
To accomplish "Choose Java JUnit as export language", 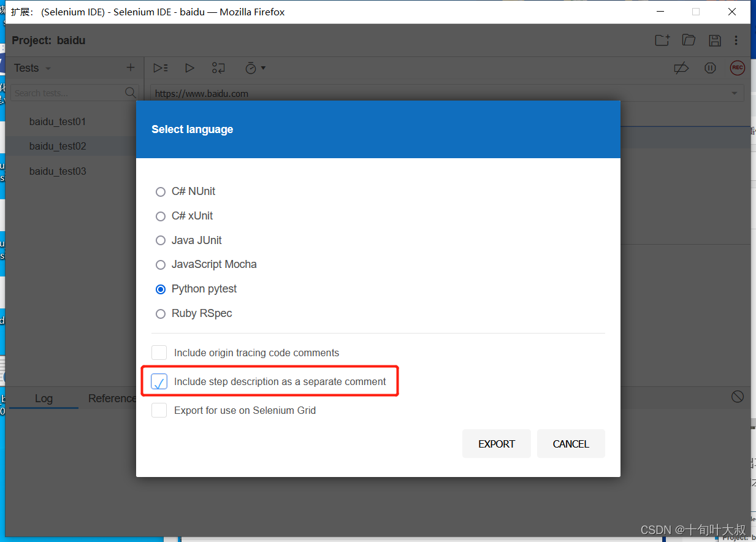I will [161, 240].
